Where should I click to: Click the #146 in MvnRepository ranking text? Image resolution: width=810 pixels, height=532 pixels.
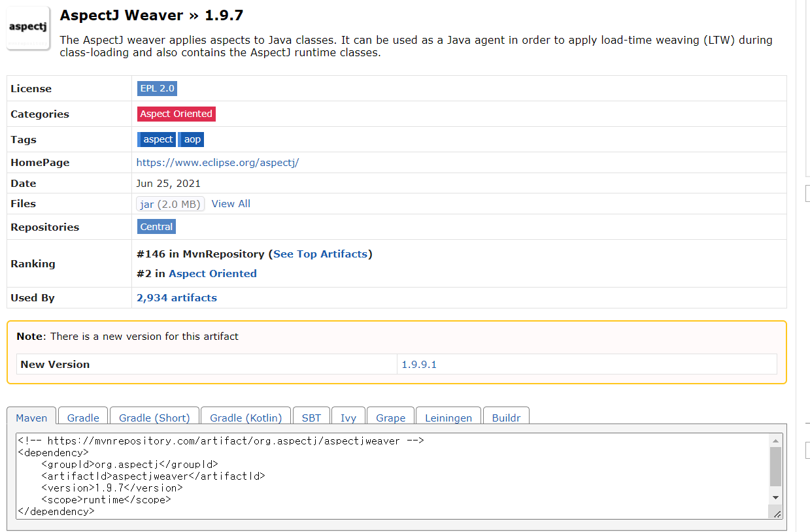(200, 254)
